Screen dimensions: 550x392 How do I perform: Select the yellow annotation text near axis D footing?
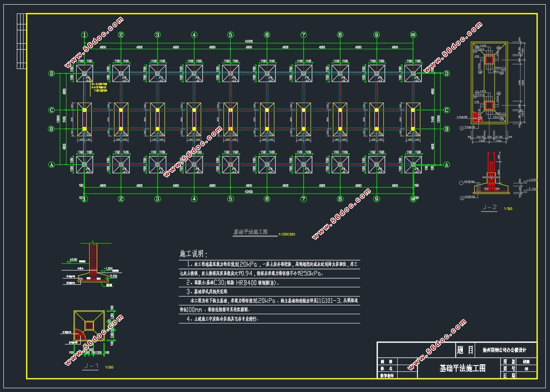pos(99,87)
